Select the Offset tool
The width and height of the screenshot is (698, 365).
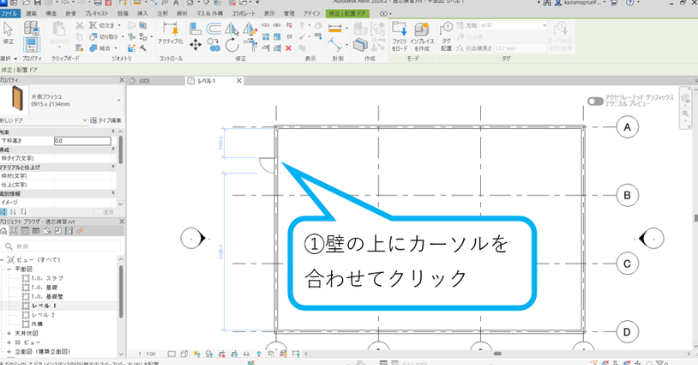pyautogui.click(x=214, y=29)
